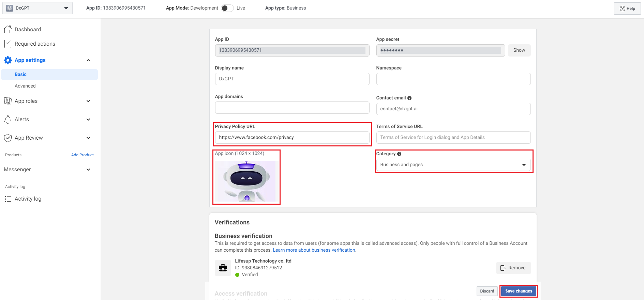Open the Category dropdown
Viewport: 644px width, 300px height.
(453, 165)
